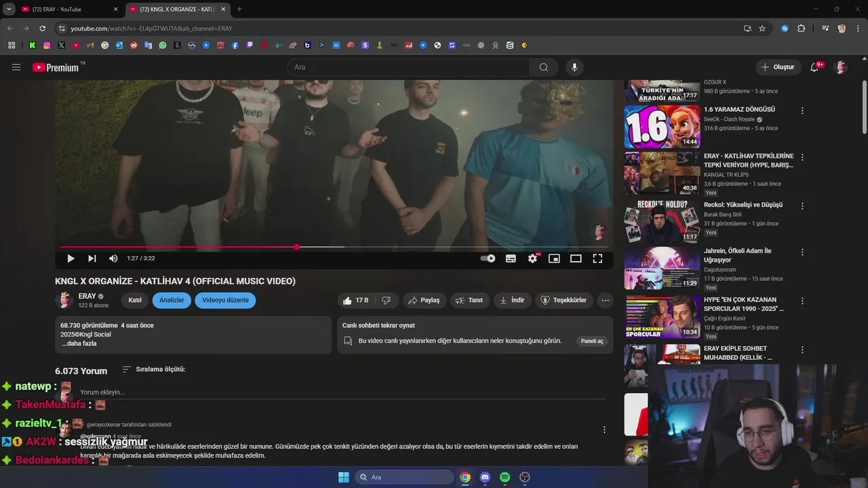Click the Teşekkürler thanks button
Image resolution: width=868 pixels, height=488 pixels.
coord(564,300)
